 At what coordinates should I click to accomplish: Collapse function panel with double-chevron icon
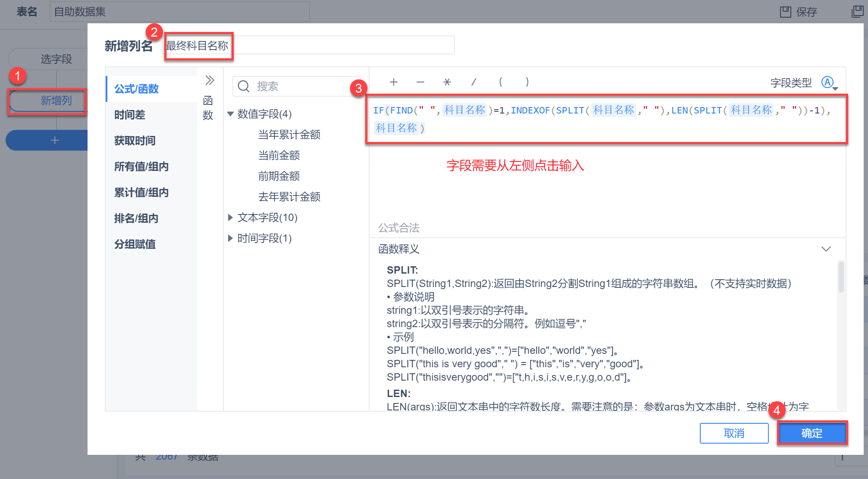click(210, 80)
